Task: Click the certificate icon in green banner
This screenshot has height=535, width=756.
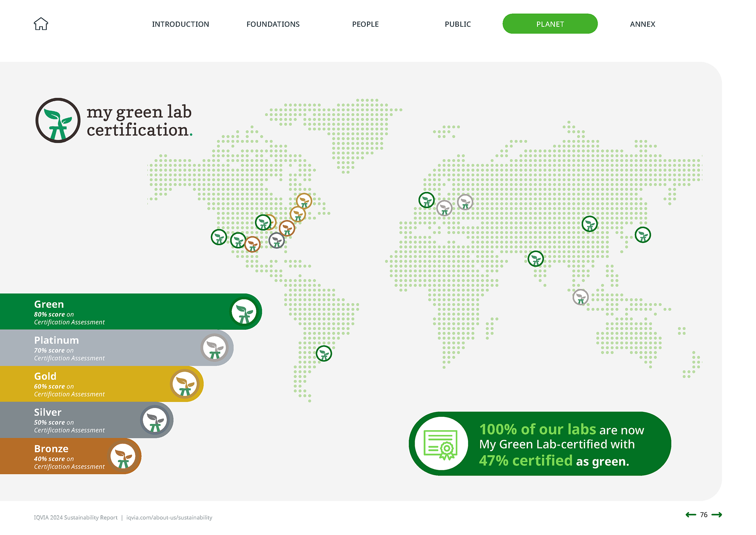Action: [x=441, y=444]
